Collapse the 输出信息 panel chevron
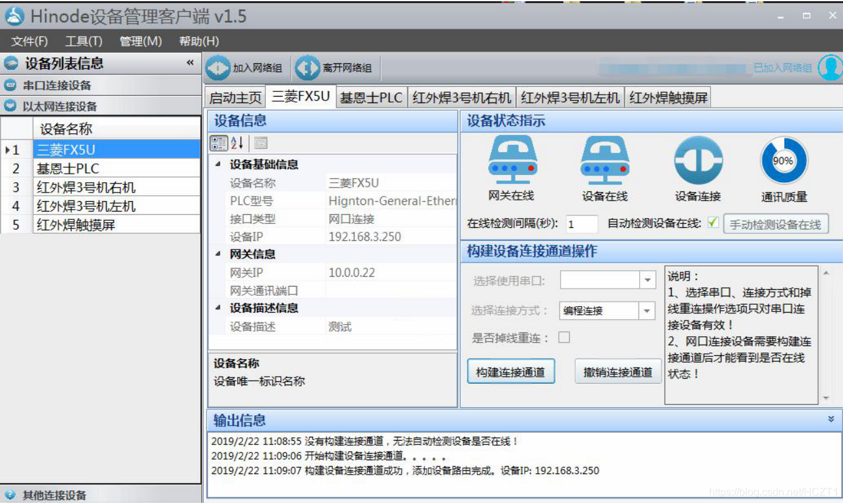 (x=831, y=419)
